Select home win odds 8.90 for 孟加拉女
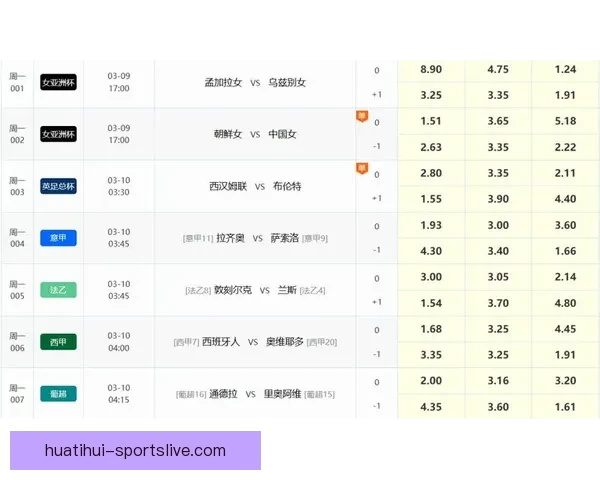This screenshot has width=600, height=480. coord(431,69)
